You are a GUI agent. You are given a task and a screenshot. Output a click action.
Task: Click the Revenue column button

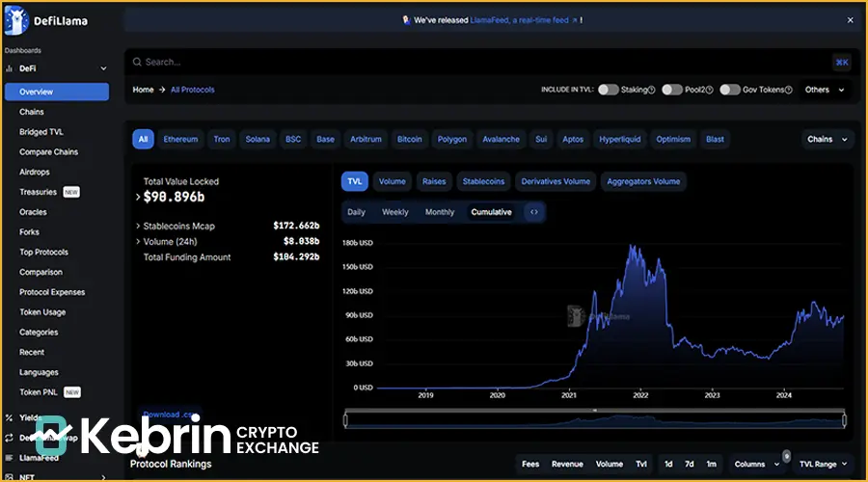coord(567,465)
